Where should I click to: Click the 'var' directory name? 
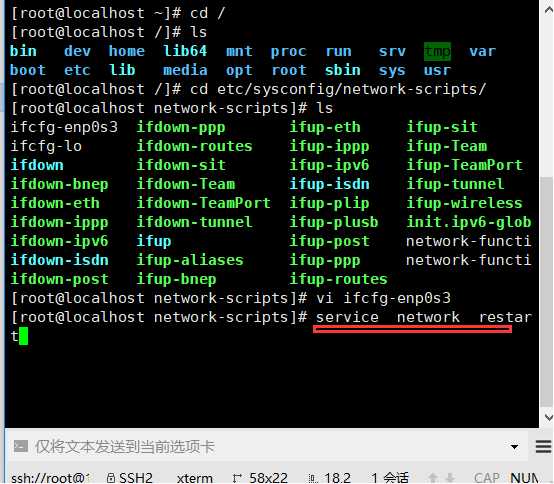[x=482, y=51]
